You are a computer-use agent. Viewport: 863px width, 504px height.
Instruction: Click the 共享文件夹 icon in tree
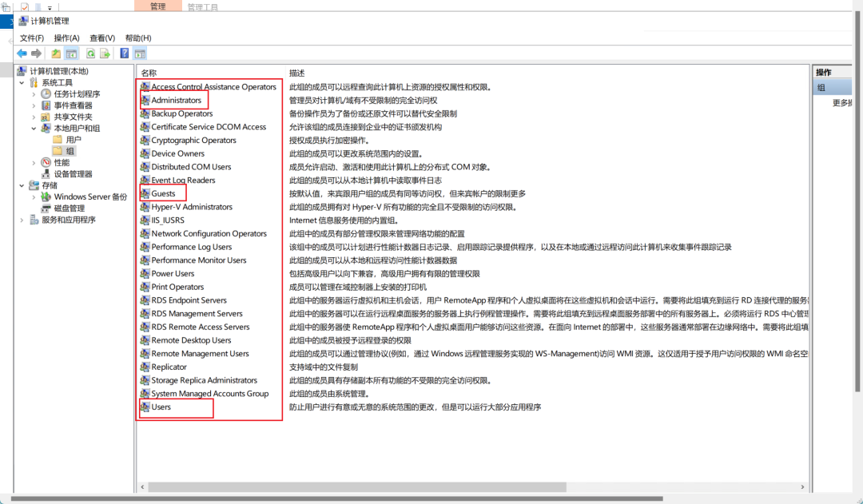tap(46, 117)
